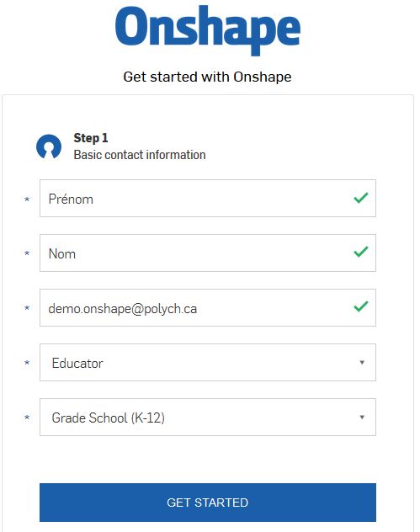Viewport: 420px width, 532px height.
Task: Focus the Nom last name field
Action: [x=208, y=253]
